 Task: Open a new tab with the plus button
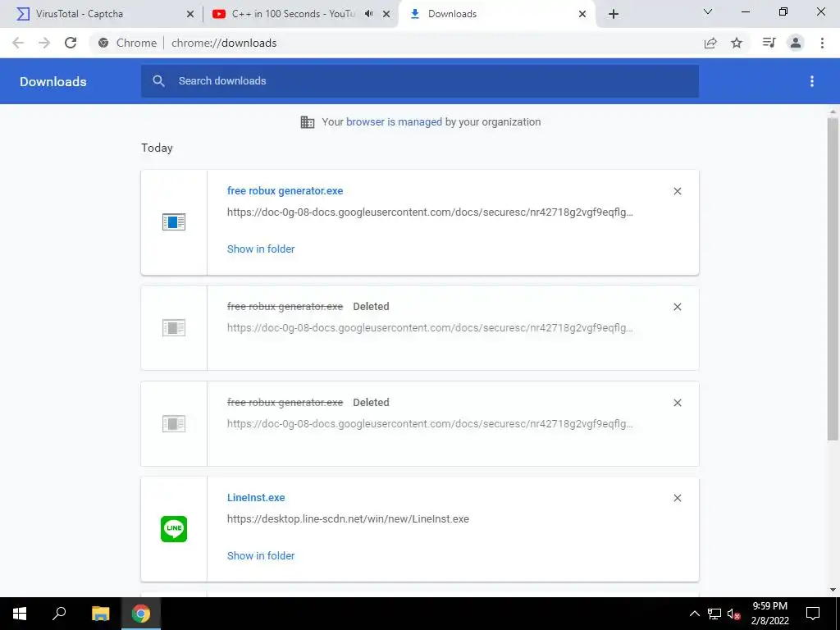[x=614, y=14]
